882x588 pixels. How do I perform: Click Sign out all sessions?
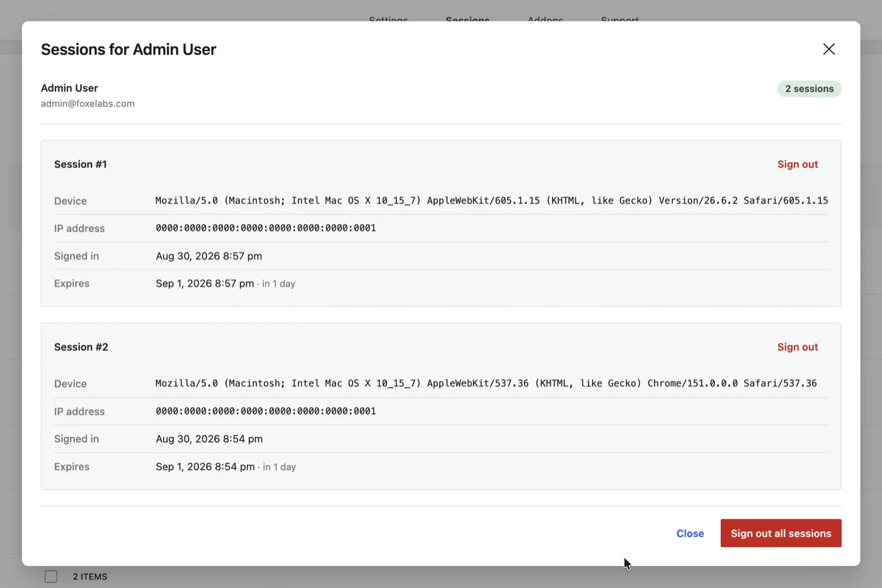point(781,533)
